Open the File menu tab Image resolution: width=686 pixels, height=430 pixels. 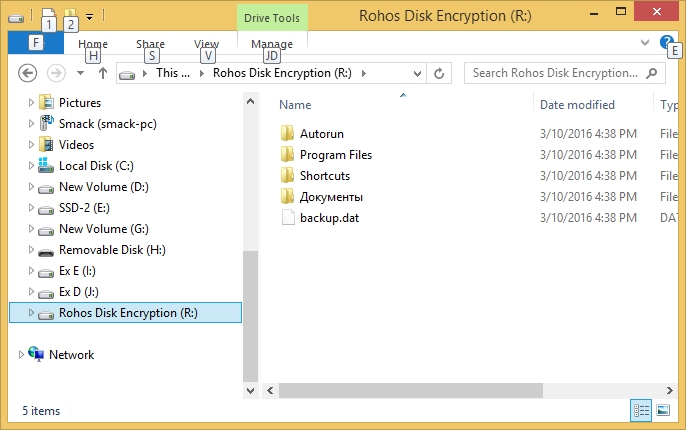tap(36, 43)
